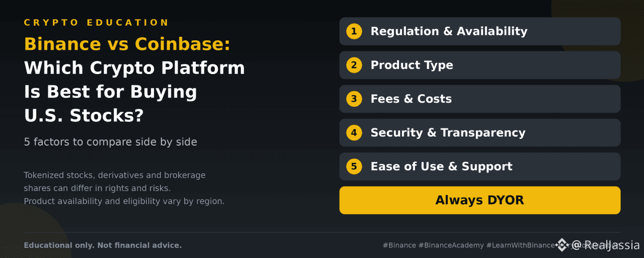Click the #LearnWithBinance hashtag
This screenshot has height=258, width=644.
[x=520, y=245]
